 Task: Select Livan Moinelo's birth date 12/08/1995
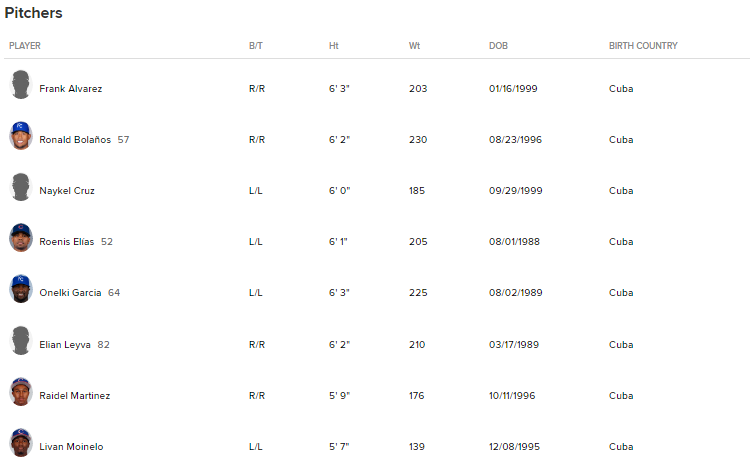tap(514, 446)
